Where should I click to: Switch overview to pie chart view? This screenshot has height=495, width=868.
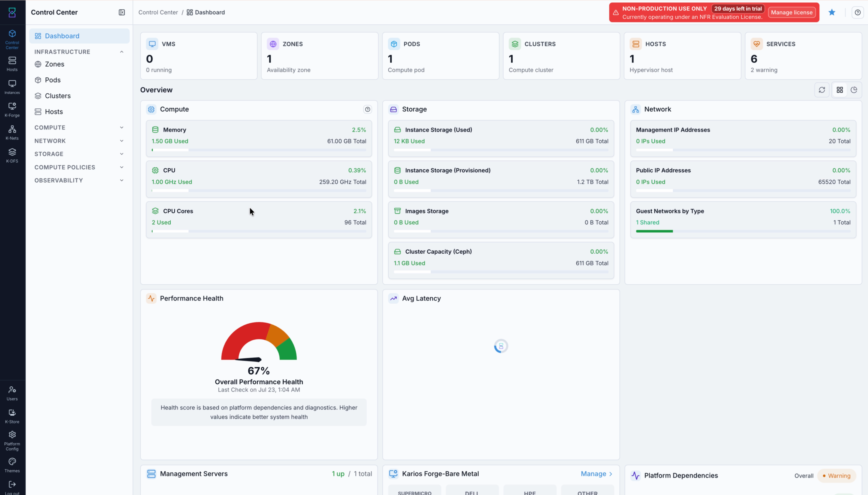854,90
